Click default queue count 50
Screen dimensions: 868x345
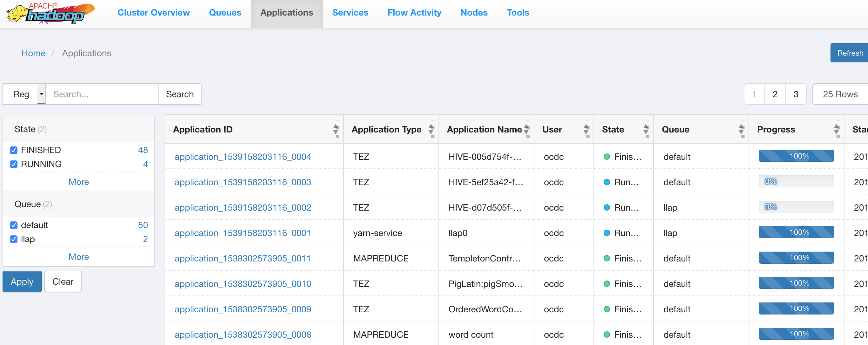point(143,225)
